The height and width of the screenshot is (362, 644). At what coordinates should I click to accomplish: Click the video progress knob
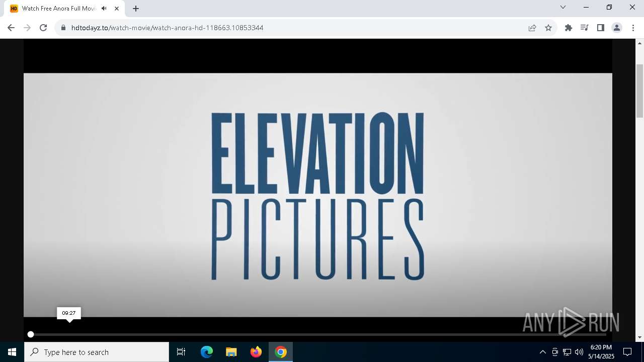(31, 334)
